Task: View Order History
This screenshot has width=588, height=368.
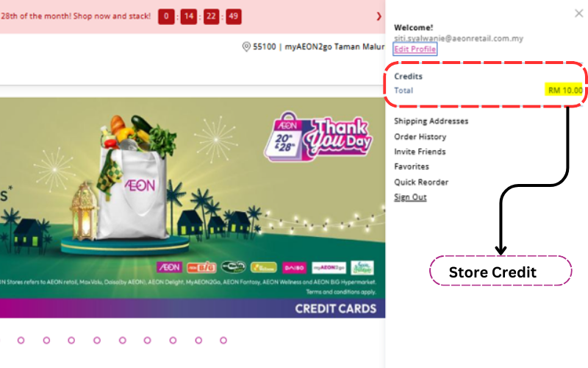Action: (420, 137)
